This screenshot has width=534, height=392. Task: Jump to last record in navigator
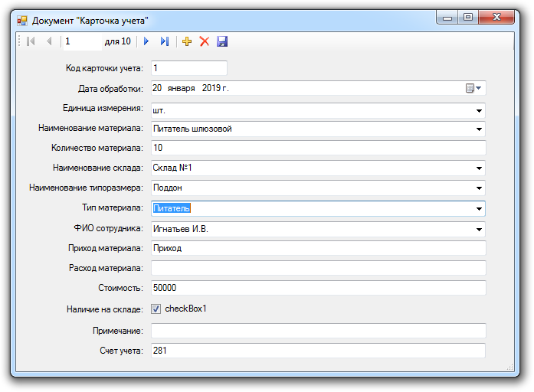(x=164, y=41)
